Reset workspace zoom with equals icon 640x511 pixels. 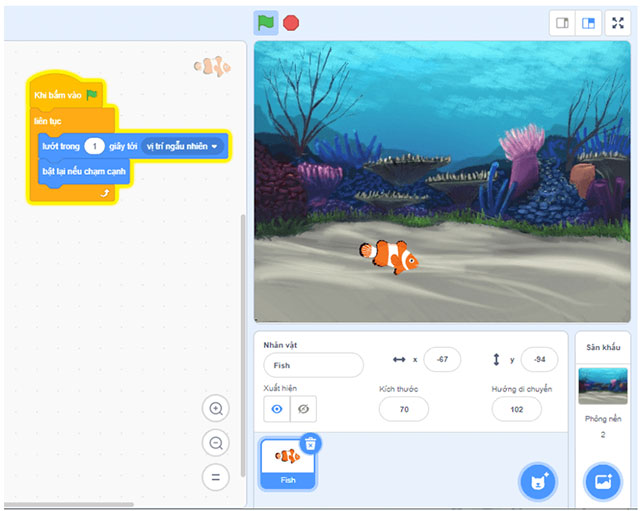click(x=216, y=477)
